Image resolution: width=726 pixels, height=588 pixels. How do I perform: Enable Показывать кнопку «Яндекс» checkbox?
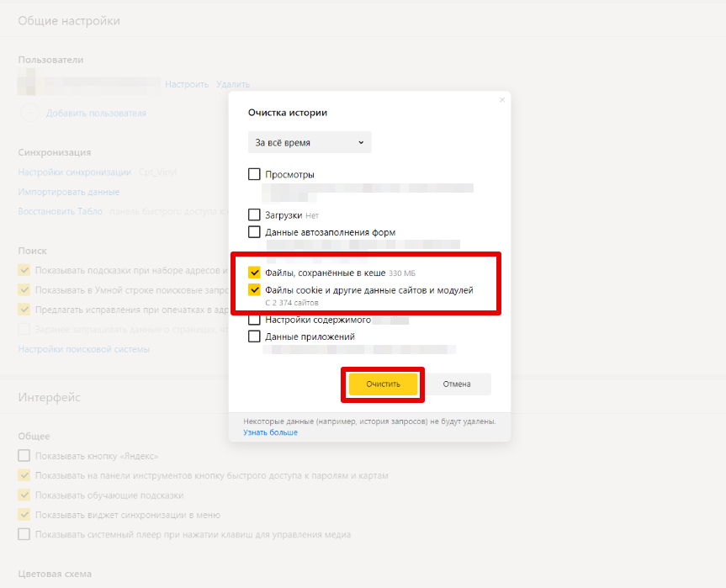click(x=24, y=456)
